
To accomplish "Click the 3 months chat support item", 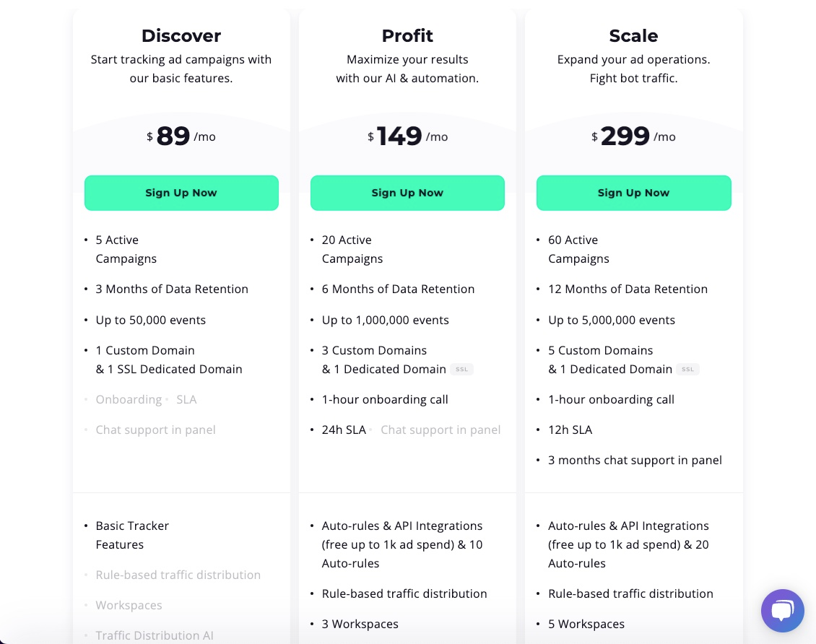I will [x=635, y=460].
